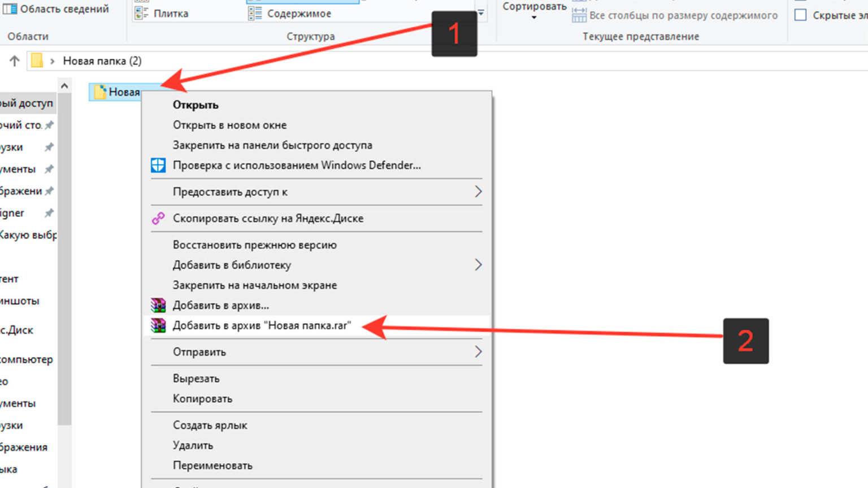Choose 'Закрепить на панели быстрого доступа'

(x=272, y=145)
